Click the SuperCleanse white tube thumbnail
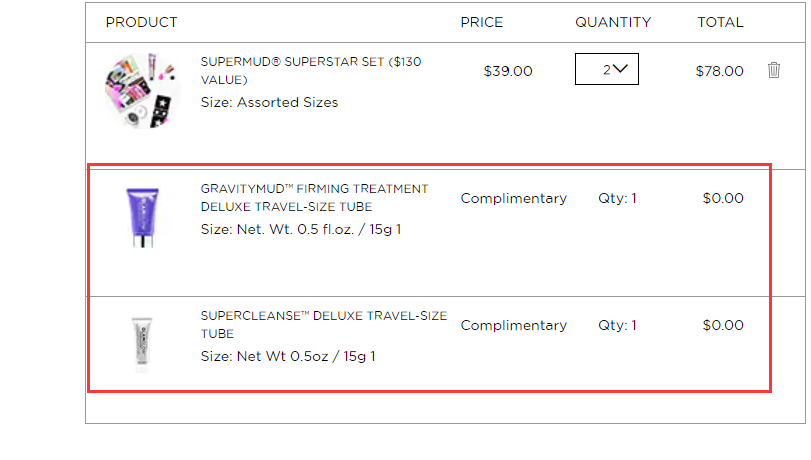This screenshot has width=811, height=460. [x=142, y=345]
